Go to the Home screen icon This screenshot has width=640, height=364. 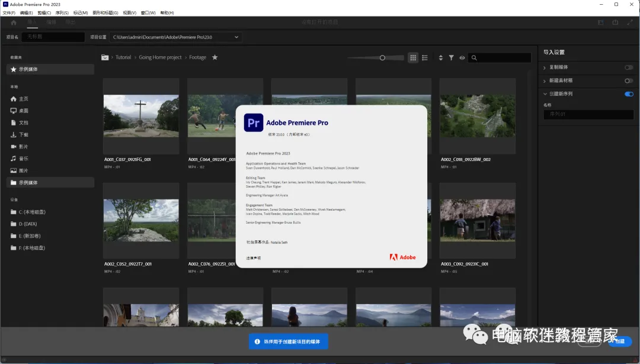14,22
